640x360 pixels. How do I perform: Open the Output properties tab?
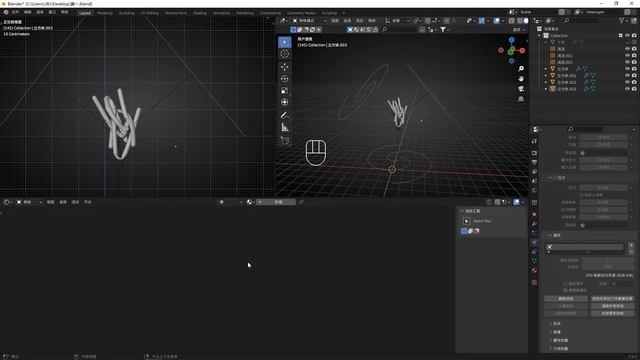click(x=534, y=162)
